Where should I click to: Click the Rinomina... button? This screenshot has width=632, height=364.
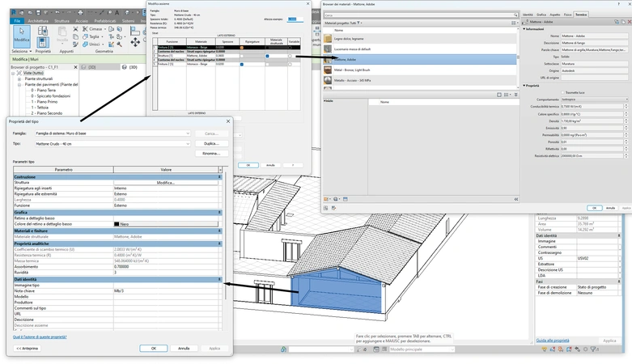pos(211,154)
